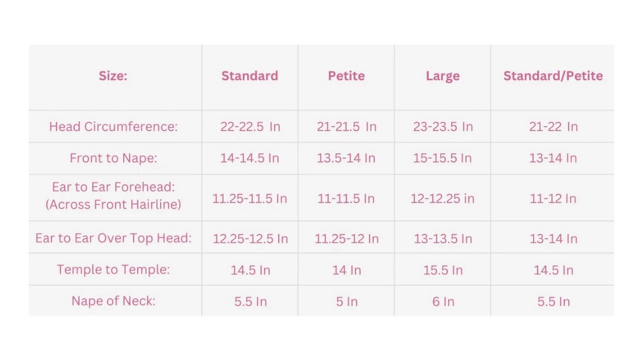Viewport: 644px width, 361px height.
Task: Click the 13.5-14 In cell
Action: coord(346,158)
